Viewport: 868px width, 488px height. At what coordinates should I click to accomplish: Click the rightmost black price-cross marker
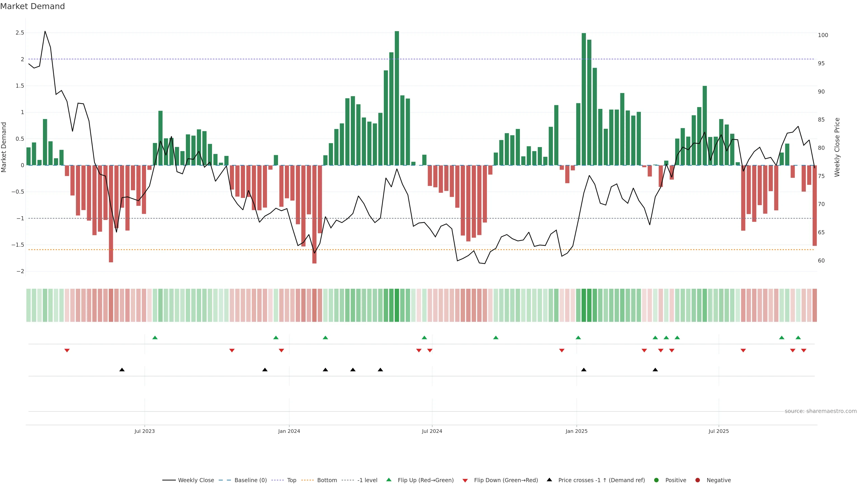click(655, 370)
